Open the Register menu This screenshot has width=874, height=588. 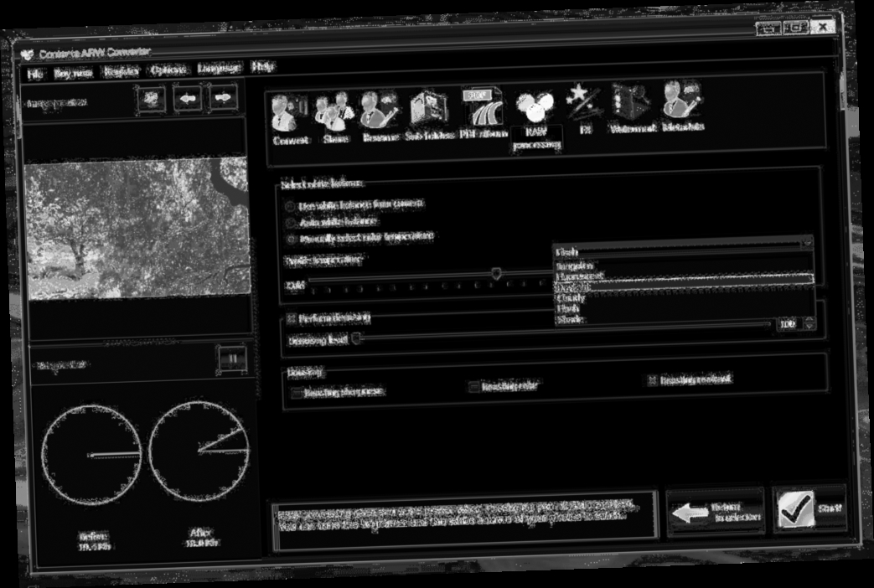121,71
